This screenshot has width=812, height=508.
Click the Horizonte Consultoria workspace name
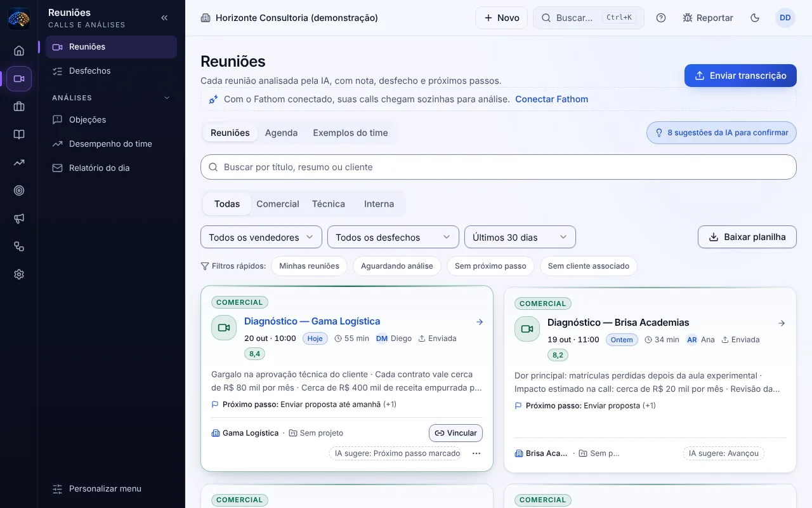[x=297, y=18]
